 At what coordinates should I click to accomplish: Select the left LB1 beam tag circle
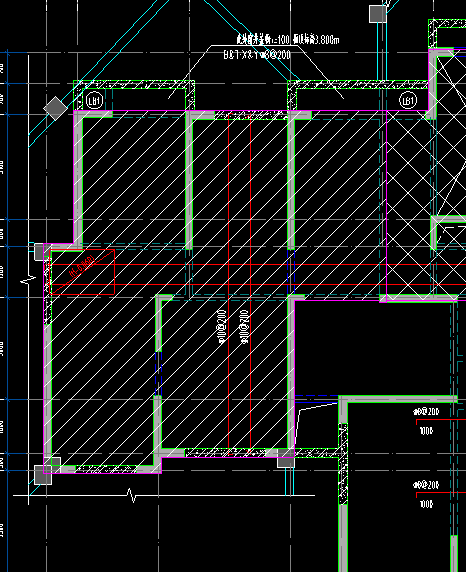click(x=95, y=101)
